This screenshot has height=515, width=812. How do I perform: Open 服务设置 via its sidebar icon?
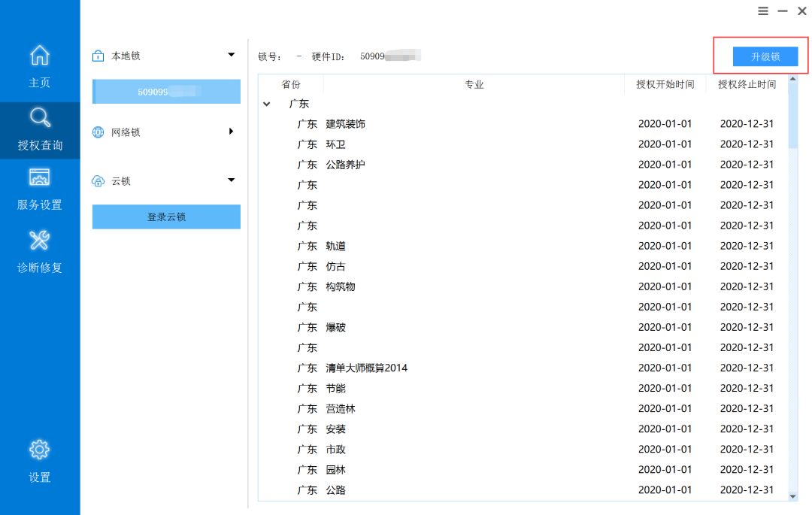coord(39,178)
